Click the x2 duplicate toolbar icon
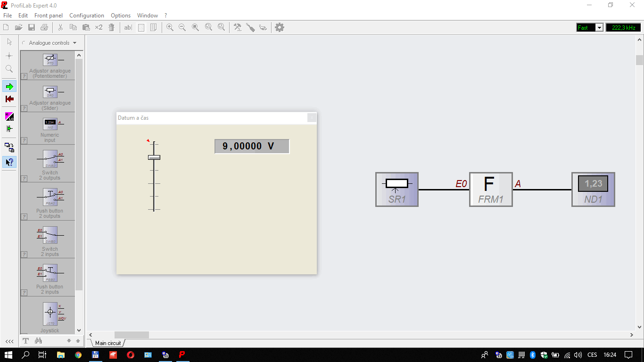Screen dimensions: 644x362 point(99,27)
